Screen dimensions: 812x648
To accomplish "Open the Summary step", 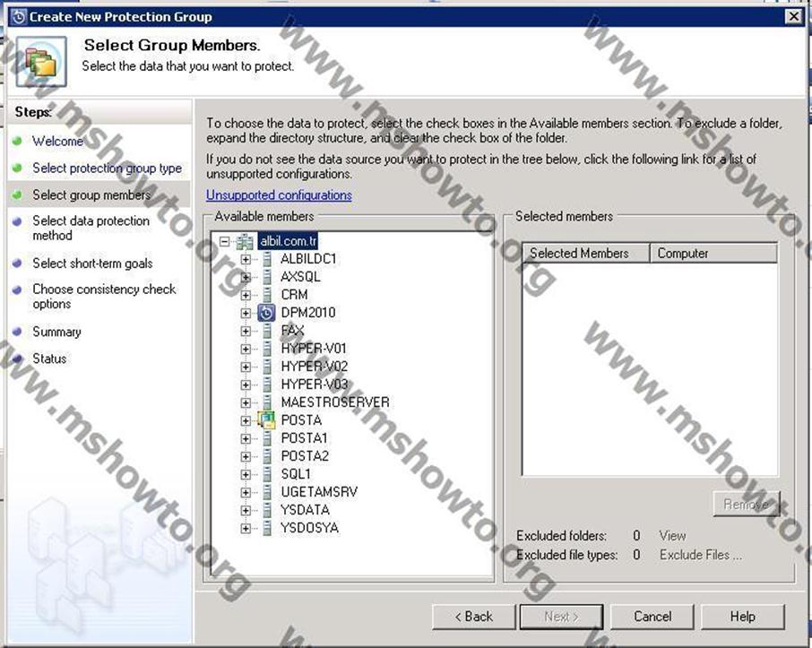I will [x=57, y=332].
